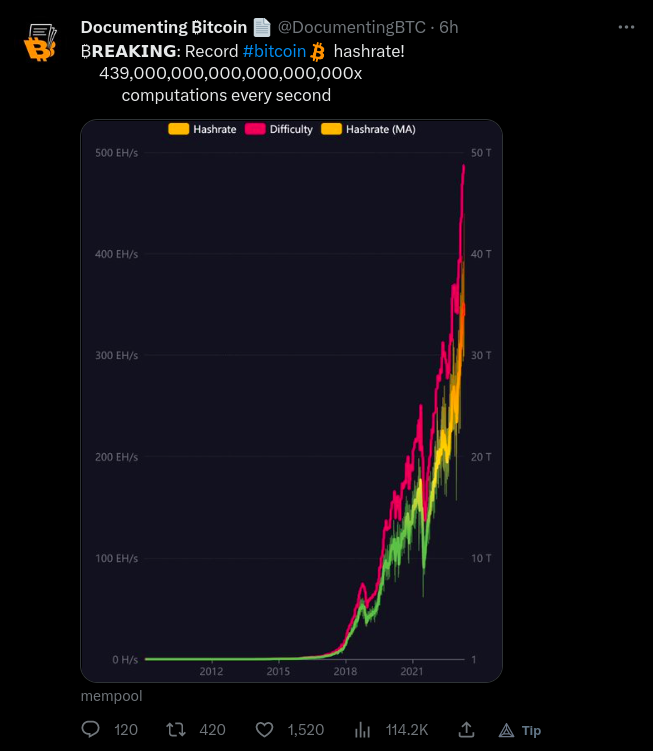
Task: Click the Tip triangle icon
Action: pyautogui.click(x=506, y=730)
